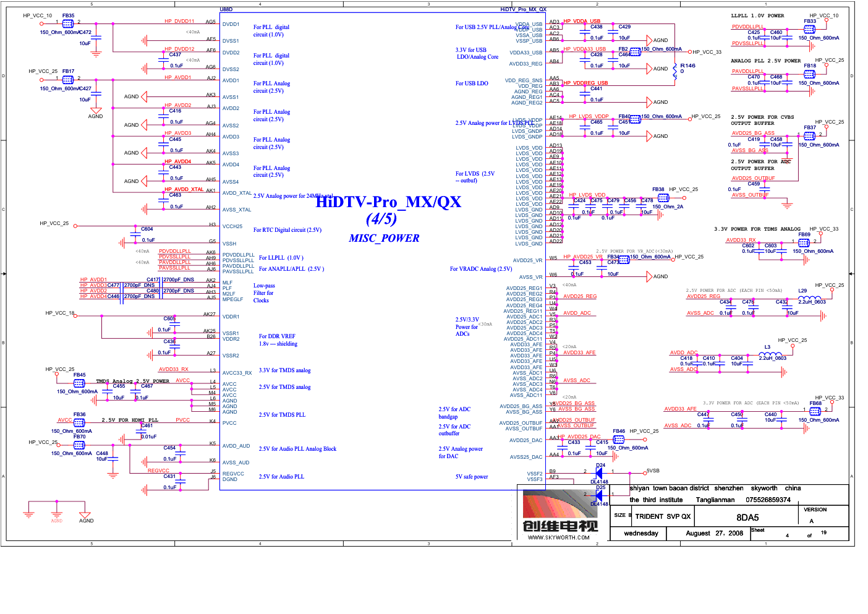Click the 5VSB net label
This screenshot has width=868, height=614.
click(x=653, y=471)
